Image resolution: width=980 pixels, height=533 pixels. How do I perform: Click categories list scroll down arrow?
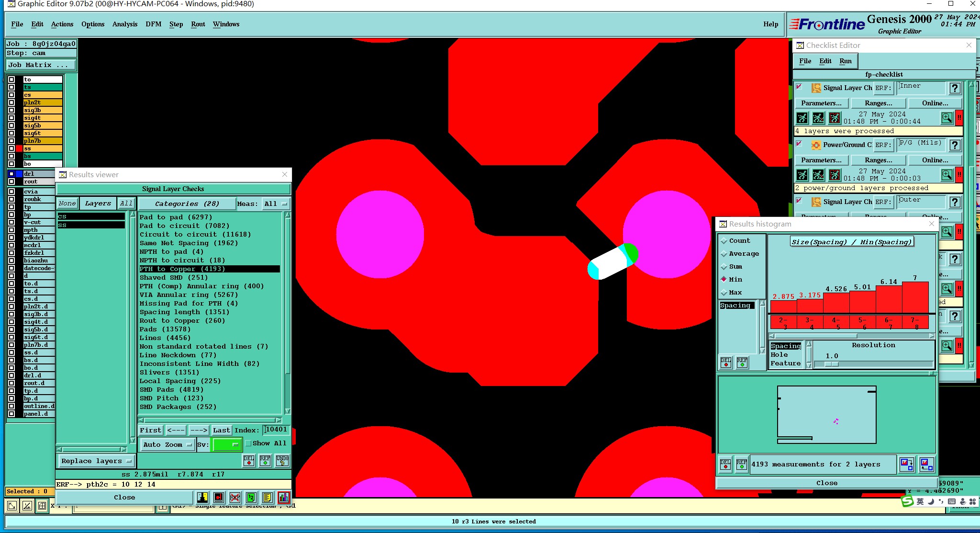(x=288, y=411)
